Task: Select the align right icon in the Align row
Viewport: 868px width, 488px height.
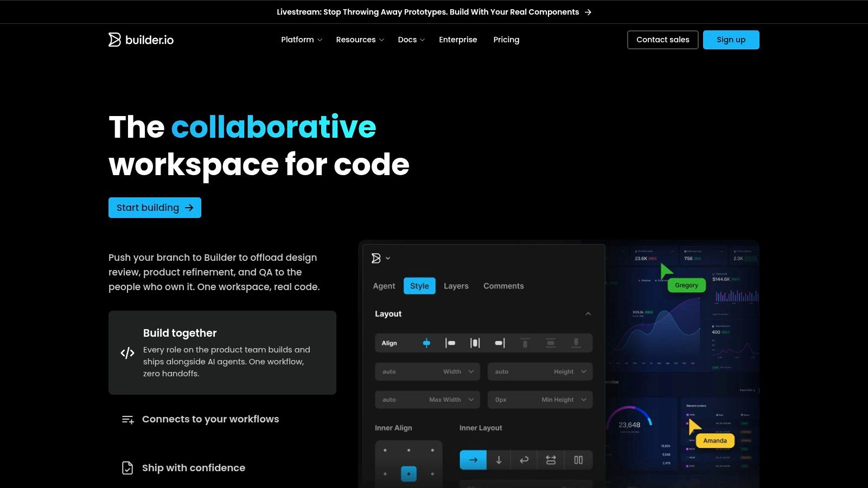Action: tap(500, 343)
